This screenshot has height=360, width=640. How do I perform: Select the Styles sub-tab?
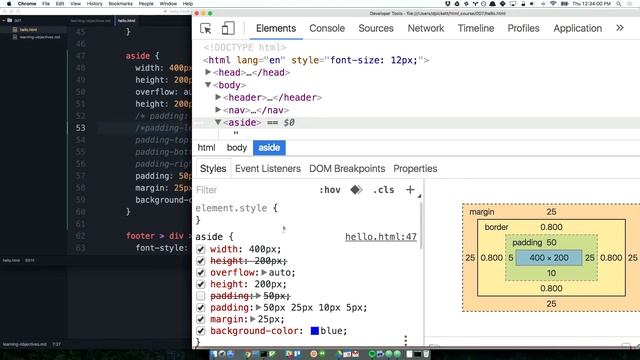point(213,169)
